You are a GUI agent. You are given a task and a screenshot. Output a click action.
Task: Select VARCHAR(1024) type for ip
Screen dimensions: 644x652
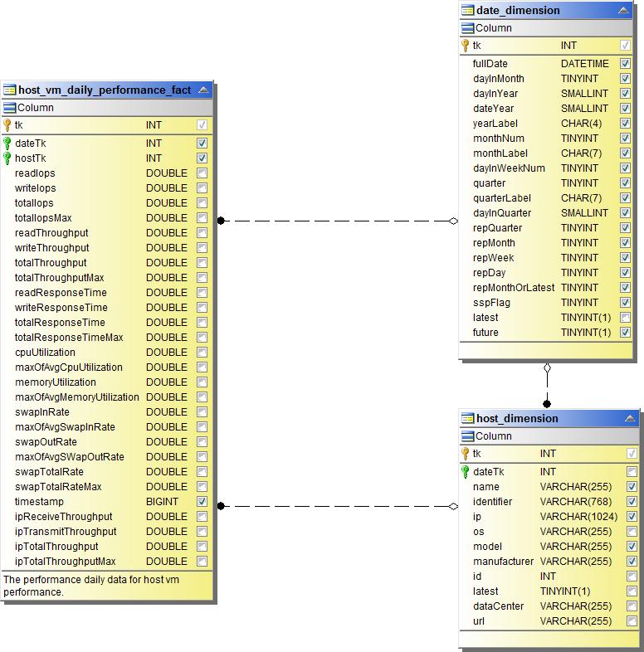(578, 517)
